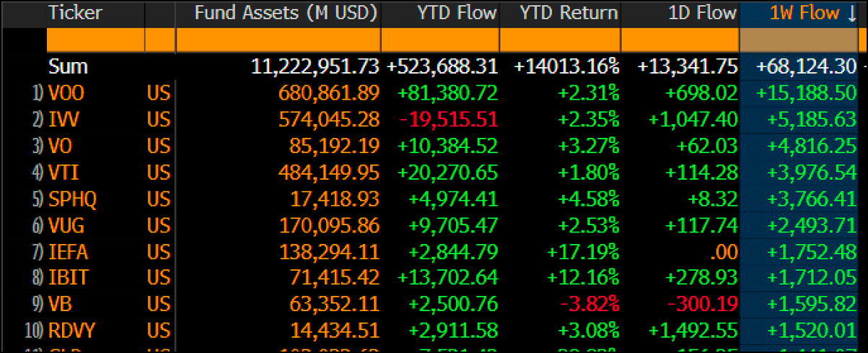Open the VOO ticker row

[x=66, y=93]
